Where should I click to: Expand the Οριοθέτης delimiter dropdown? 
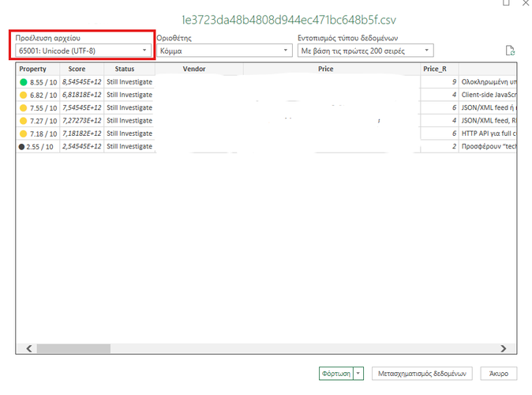[223, 51]
